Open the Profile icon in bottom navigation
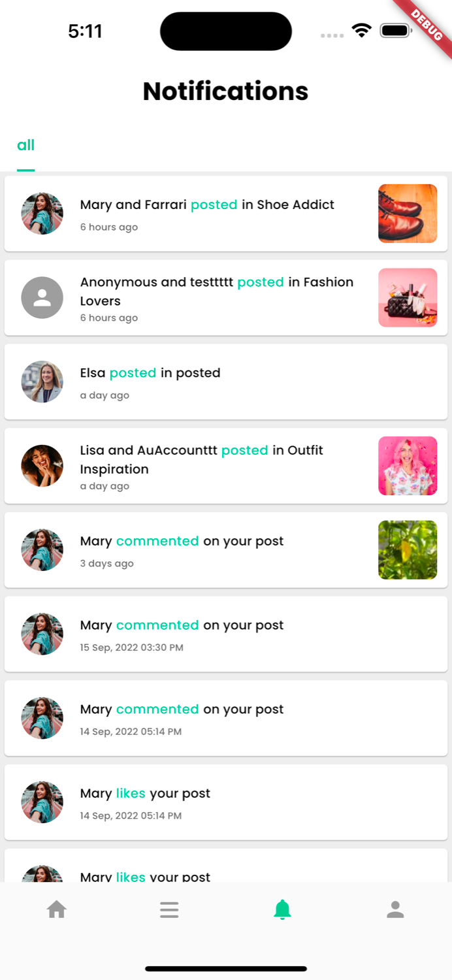452x980 pixels. coord(395,909)
